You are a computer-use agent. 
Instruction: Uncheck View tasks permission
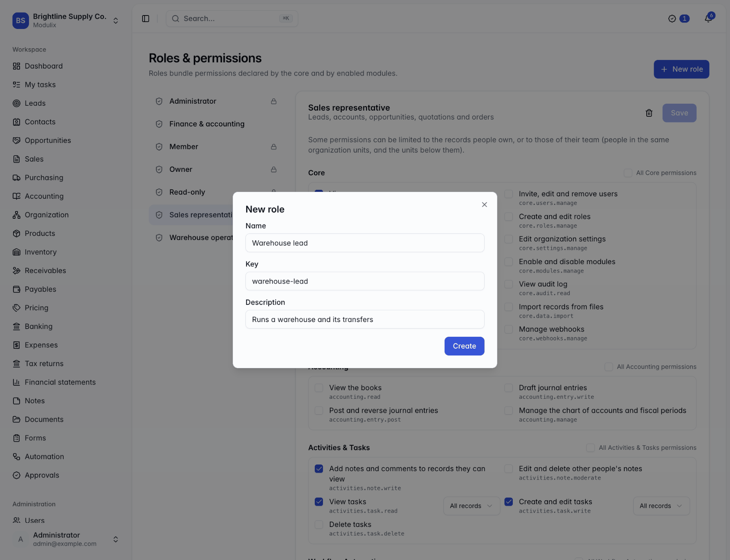[x=319, y=502]
